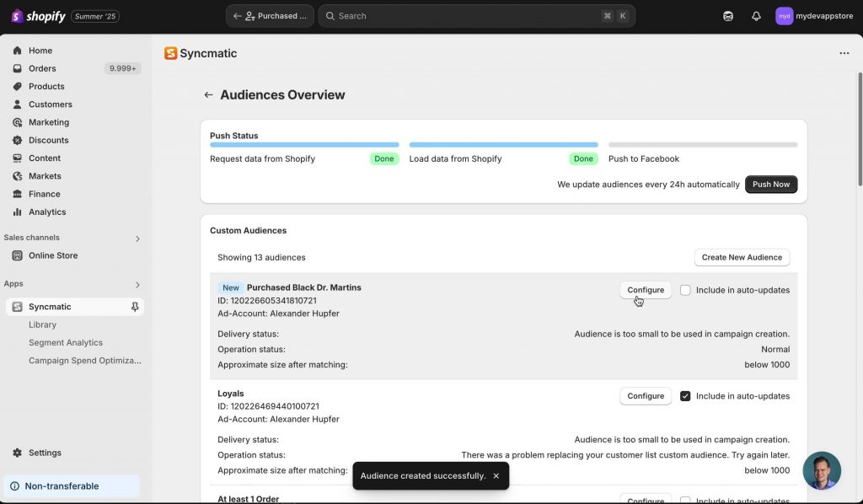
Task: Click ID 120226605341810721 text
Action: (267, 300)
